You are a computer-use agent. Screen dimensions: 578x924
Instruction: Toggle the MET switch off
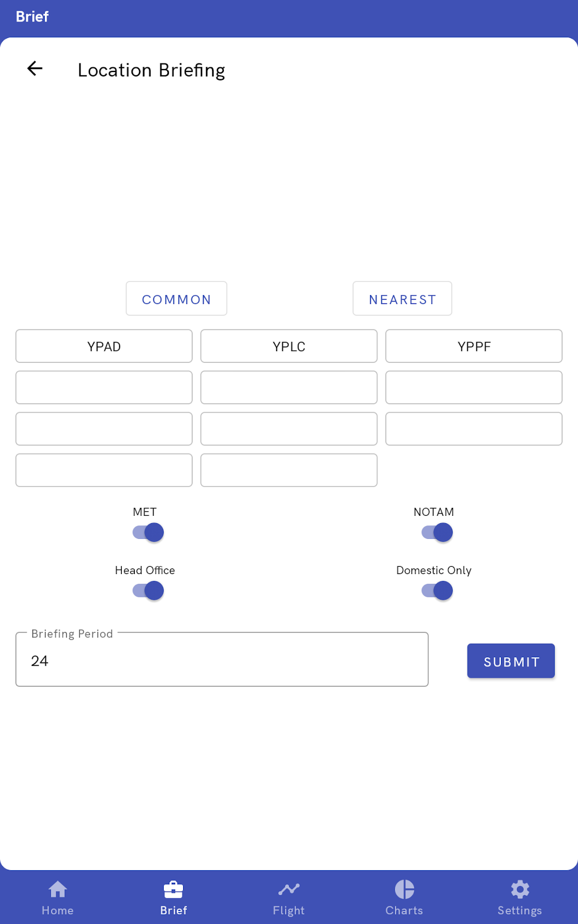pos(148,532)
